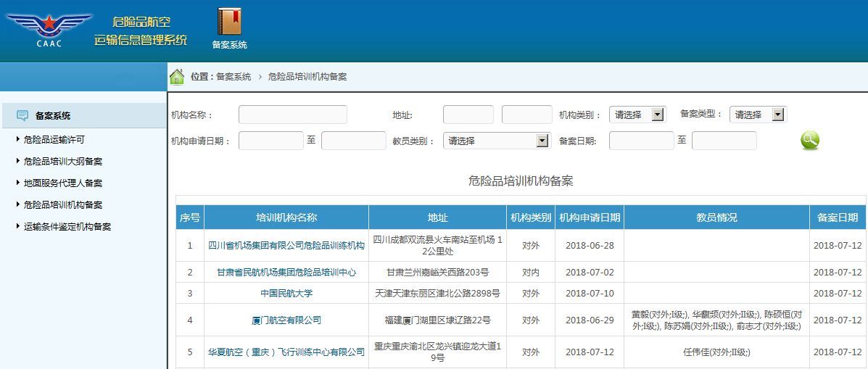
Task: Open 华夏航空（重庆）飞行训练中心有限公司 link
Action: click(x=286, y=352)
